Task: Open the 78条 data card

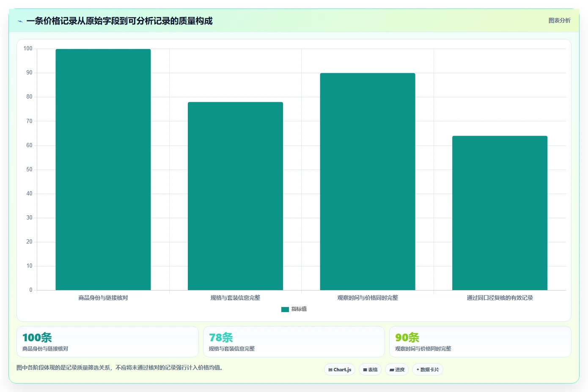Action: point(294,342)
